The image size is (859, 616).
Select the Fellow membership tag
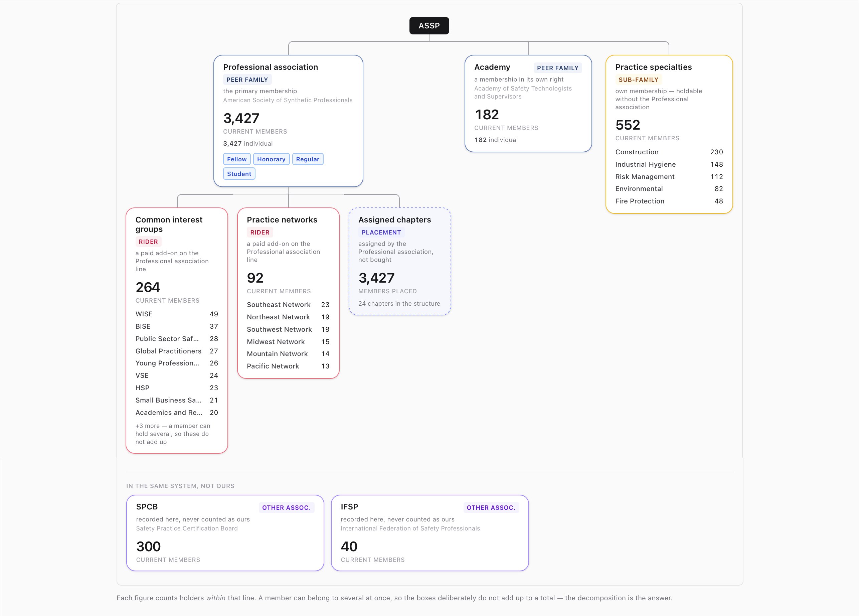point(237,159)
